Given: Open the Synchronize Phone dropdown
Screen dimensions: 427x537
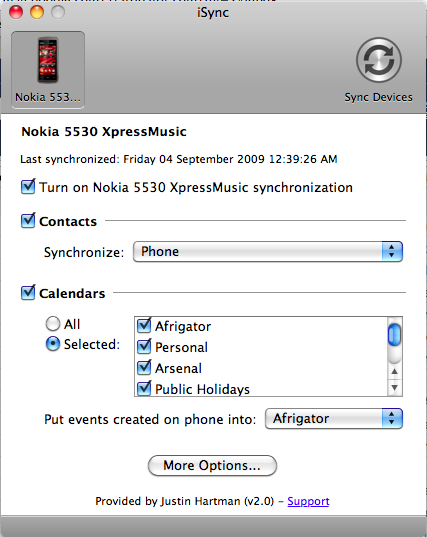Looking at the screenshot, I should [268, 252].
